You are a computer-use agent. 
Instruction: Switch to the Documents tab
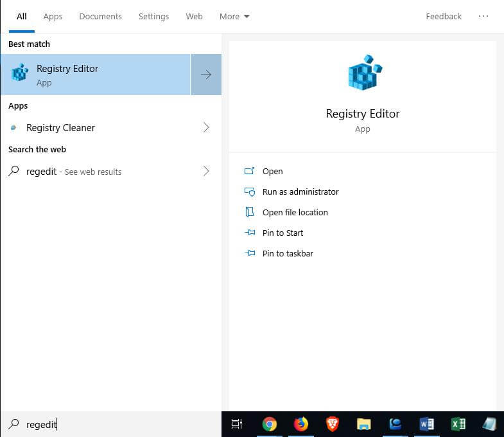coord(100,17)
